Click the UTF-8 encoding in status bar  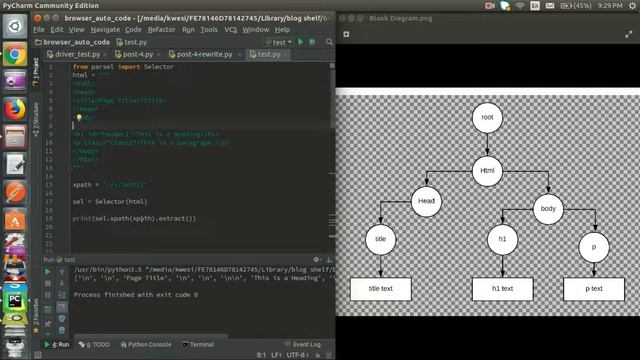pyautogui.click(x=297, y=355)
